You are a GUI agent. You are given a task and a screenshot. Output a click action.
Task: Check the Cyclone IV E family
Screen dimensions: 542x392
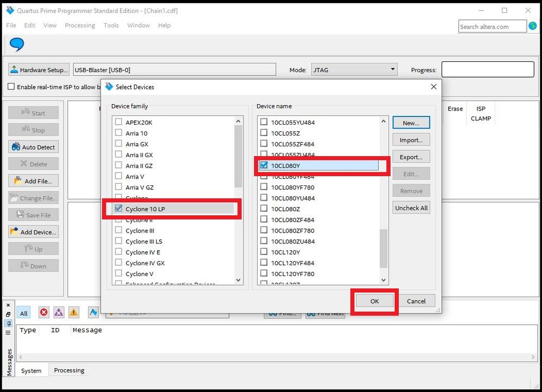tap(119, 252)
